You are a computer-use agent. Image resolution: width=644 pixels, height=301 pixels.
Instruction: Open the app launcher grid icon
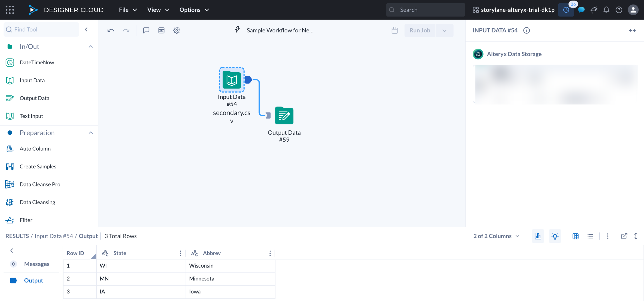10,10
